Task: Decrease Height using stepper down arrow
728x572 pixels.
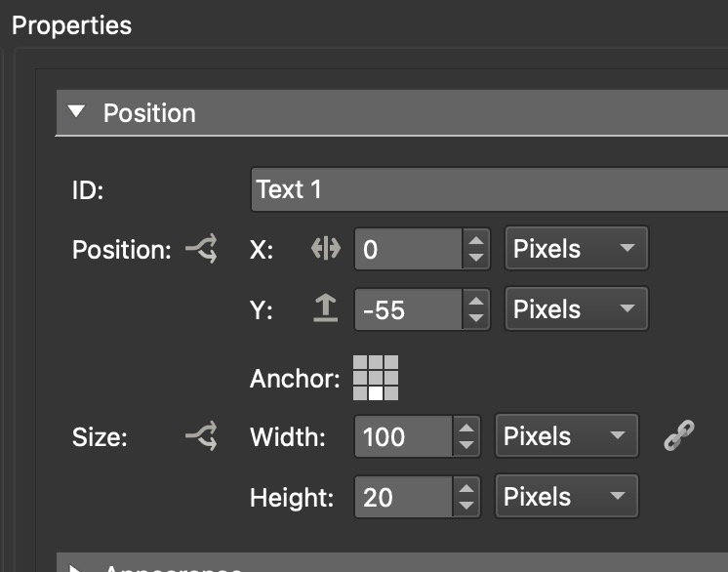Action: point(465,506)
